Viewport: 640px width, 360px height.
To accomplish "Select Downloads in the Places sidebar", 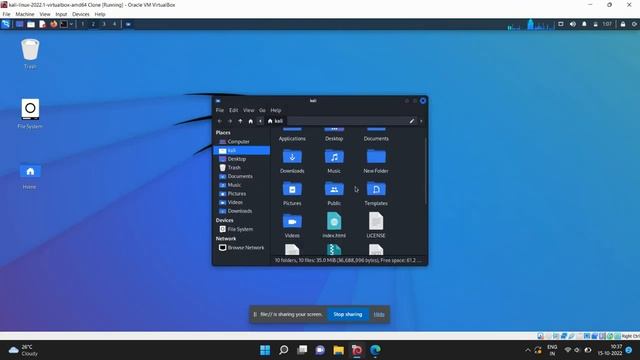I will (x=241, y=211).
